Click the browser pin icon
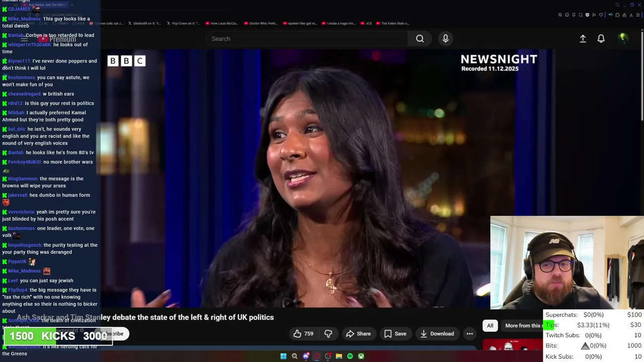Image resolution: width=644 pixels, height=362 pixels. pos(574,15)
